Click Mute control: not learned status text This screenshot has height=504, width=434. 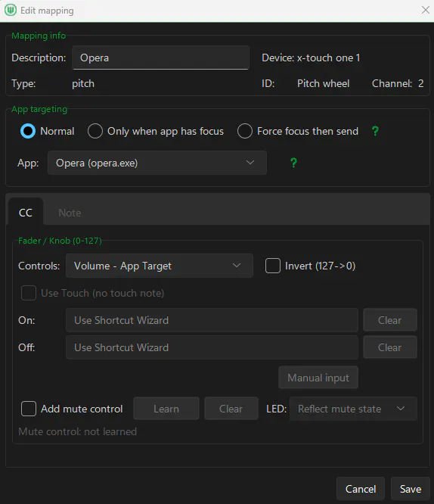click(77, 431)
